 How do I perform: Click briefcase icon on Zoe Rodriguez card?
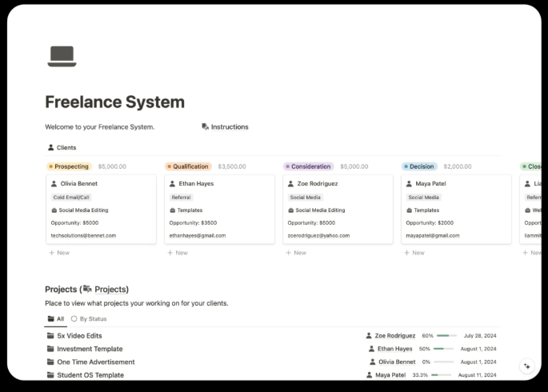[290, 210]
